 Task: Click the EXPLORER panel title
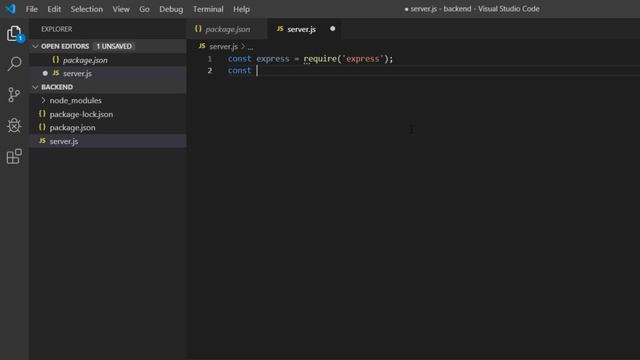point(57,29)
